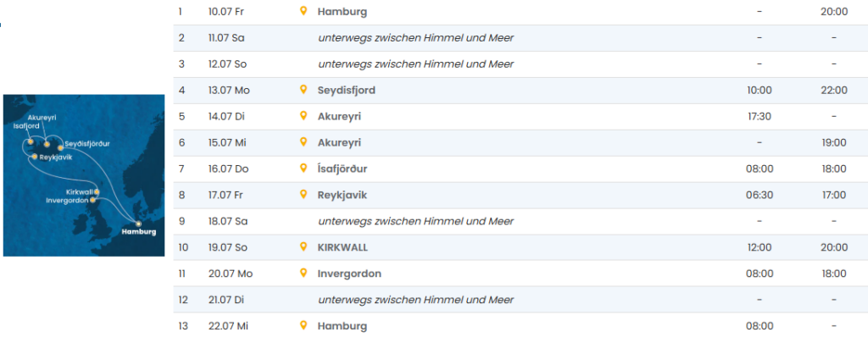Click the Kirkwall marker on the route map

coord(97,191)
